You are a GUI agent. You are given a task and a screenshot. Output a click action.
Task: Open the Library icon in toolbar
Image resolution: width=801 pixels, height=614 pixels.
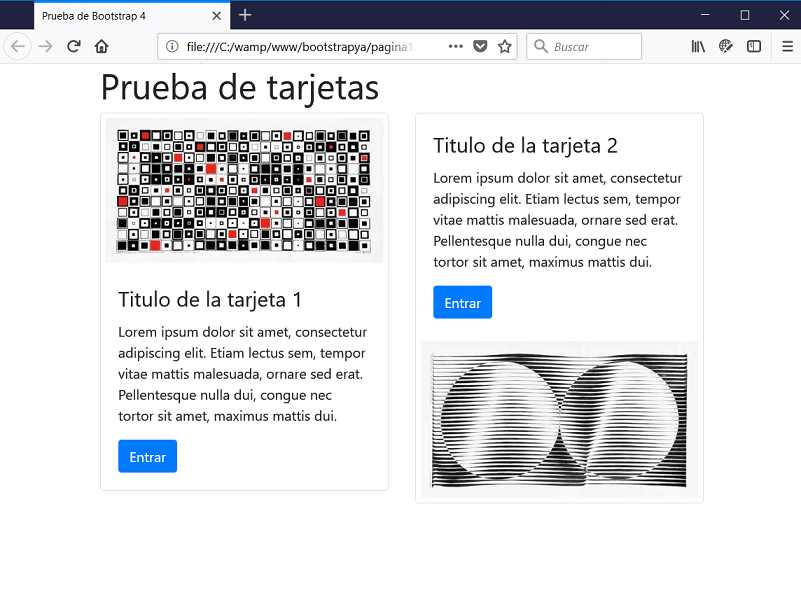pos(698,46)
